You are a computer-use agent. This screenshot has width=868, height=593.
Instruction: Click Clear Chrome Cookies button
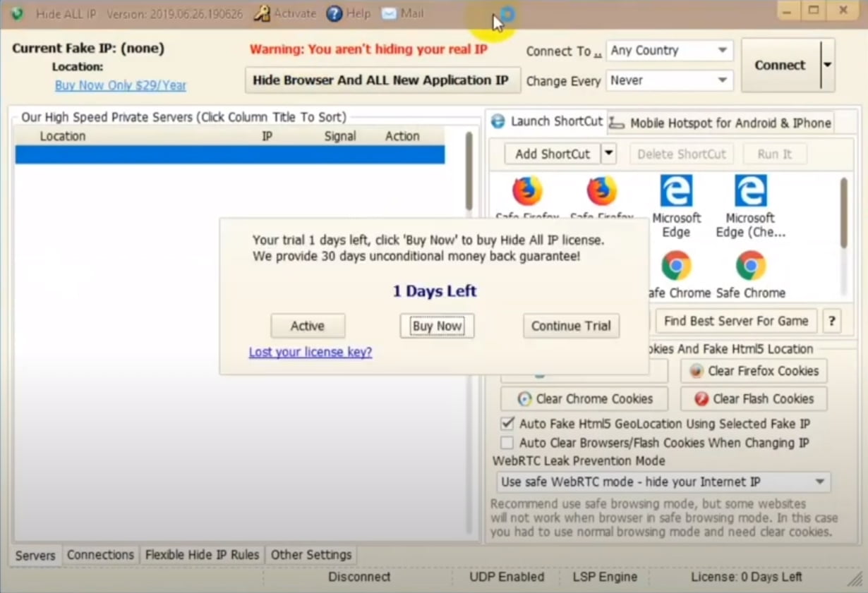(x=584, y=399)
